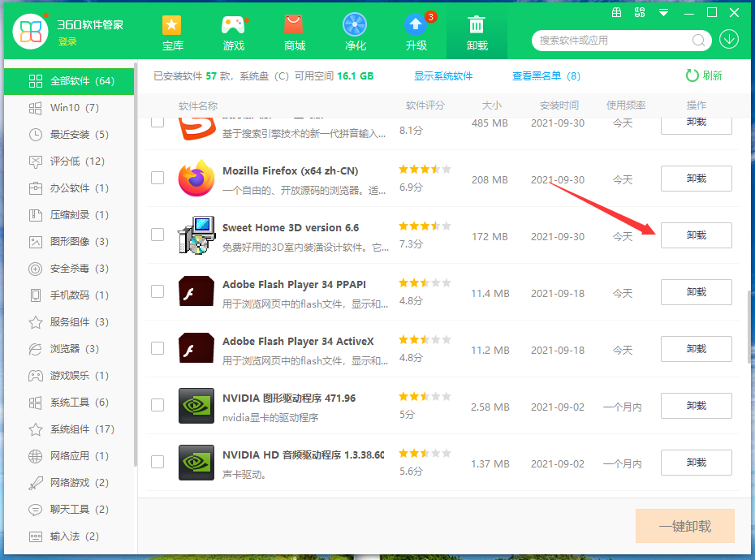This screenshot has width=755, height=560.
Task: Select 游戏娱乐 (1) category
Action: [x=69, y=376]
